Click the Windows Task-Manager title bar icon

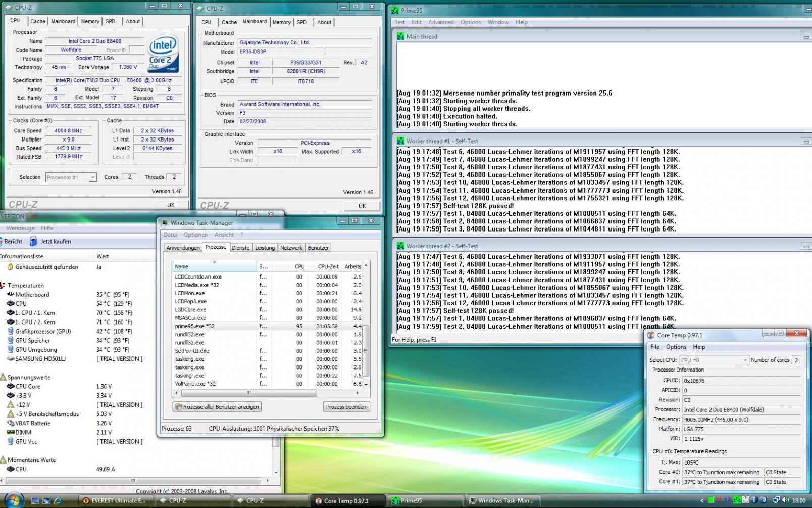pos(165,223)
